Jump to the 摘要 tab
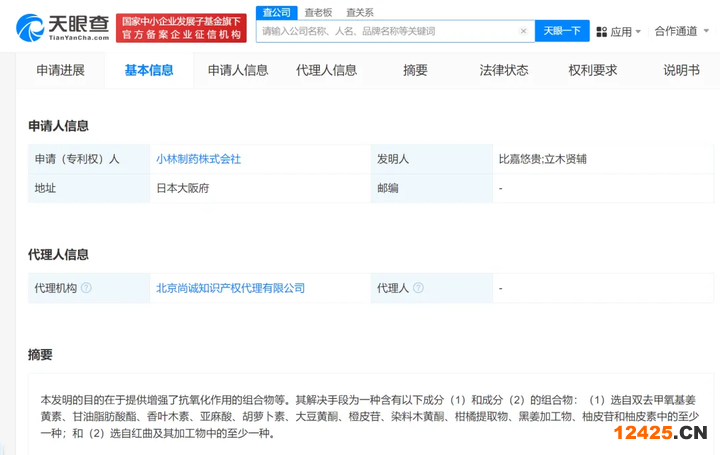The image size is (720, 455). click(415, 70)
